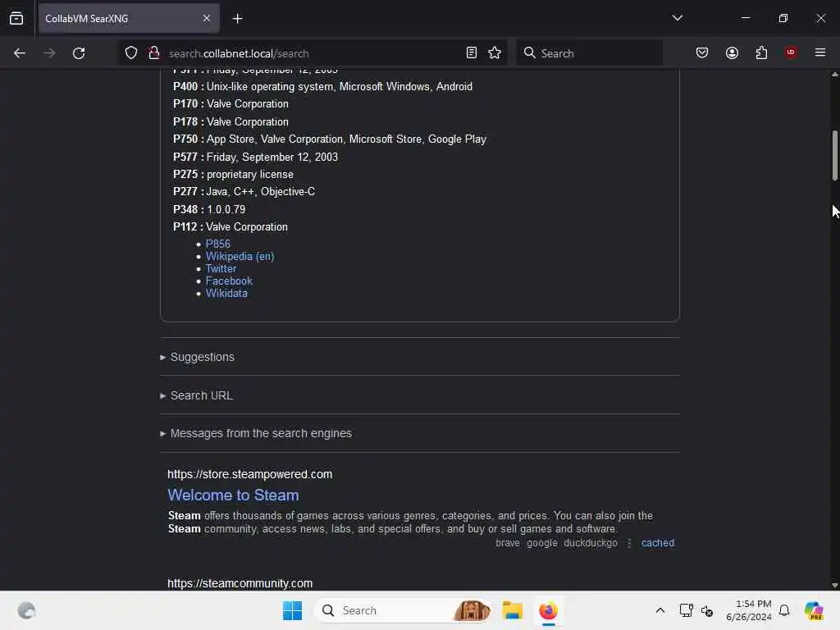Go forward with the forward arrow

49,53
